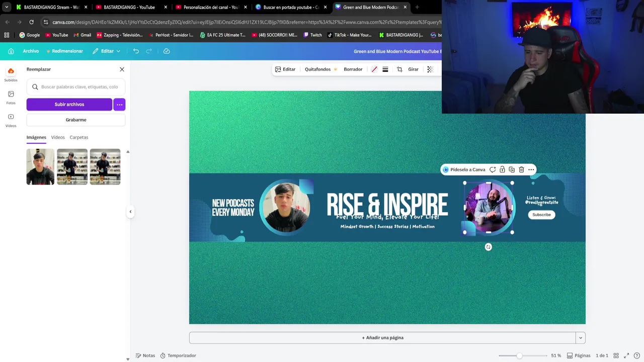Switch to the Vídeos tab in uploads
This screenshot has width=644, height=362.
tap(58, 137)
